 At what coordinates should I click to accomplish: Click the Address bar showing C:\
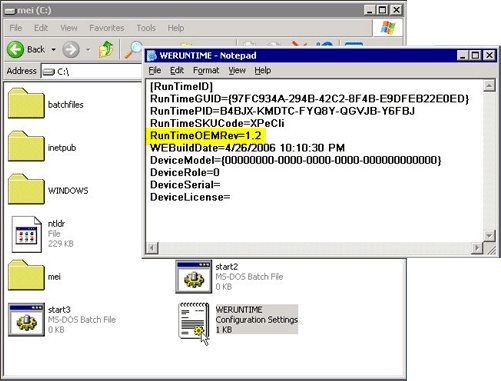92,71
